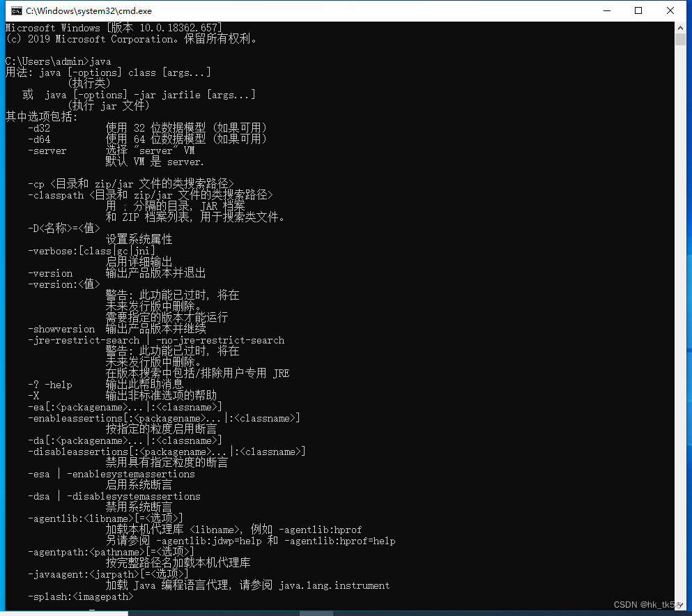Click the window title C:\Windows\system32\cmd.exe

coord(89,11)
